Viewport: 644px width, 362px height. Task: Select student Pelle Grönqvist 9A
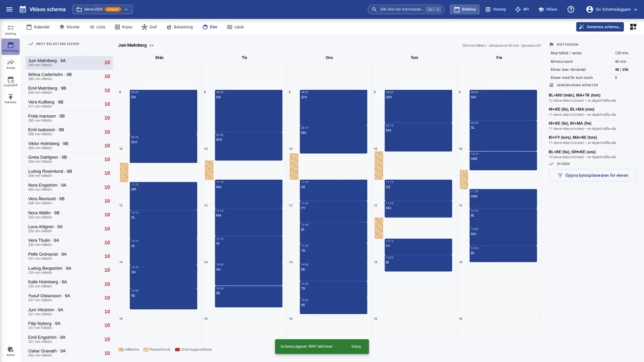tap(69, 256)
